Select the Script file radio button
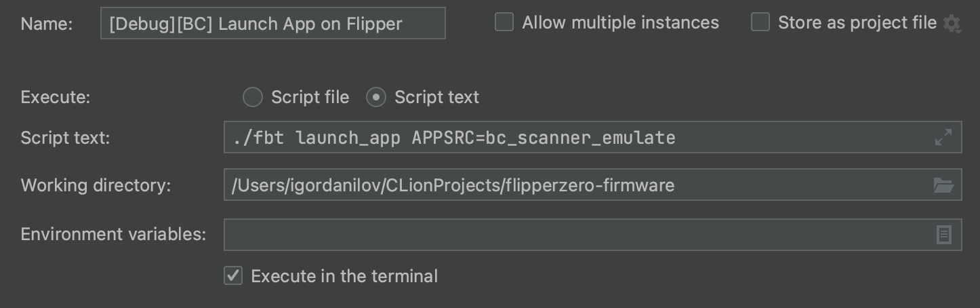Image resolution: width=980 pixels, height=308 pixels. click(x=253, y=98)
